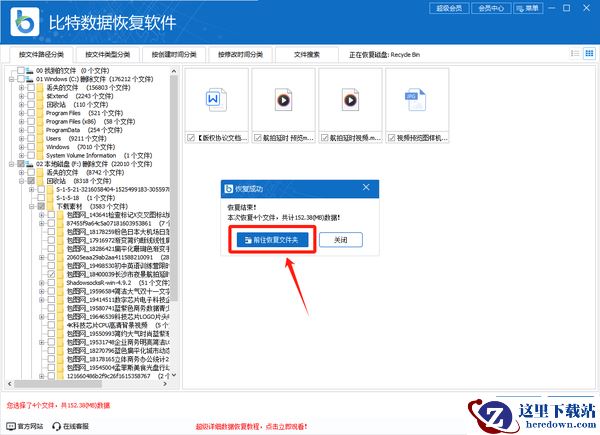The width and height of the screenshot is (600, 435).
Task: Click the Program Files (x86) folder icon
Action: point(40,122)
